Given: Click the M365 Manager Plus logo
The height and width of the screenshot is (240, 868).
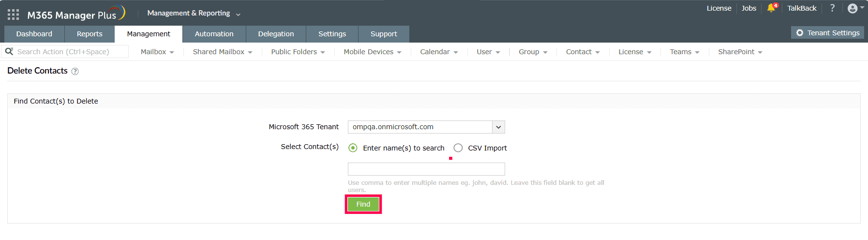Looking at the screenshot, I should click(76, 14).
